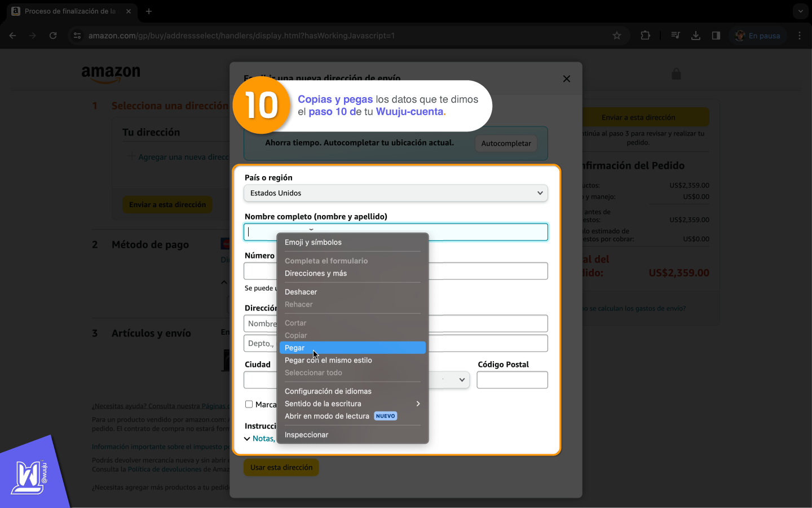Click the media control icon in toolbar
This screenshot has width=812, height=508.
click(676, 36)
